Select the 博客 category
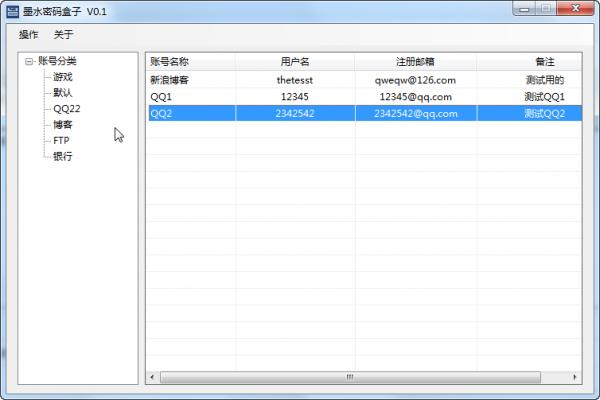This screenshot has width=600, height=400. pyautogui.click(x=63, y=125)
